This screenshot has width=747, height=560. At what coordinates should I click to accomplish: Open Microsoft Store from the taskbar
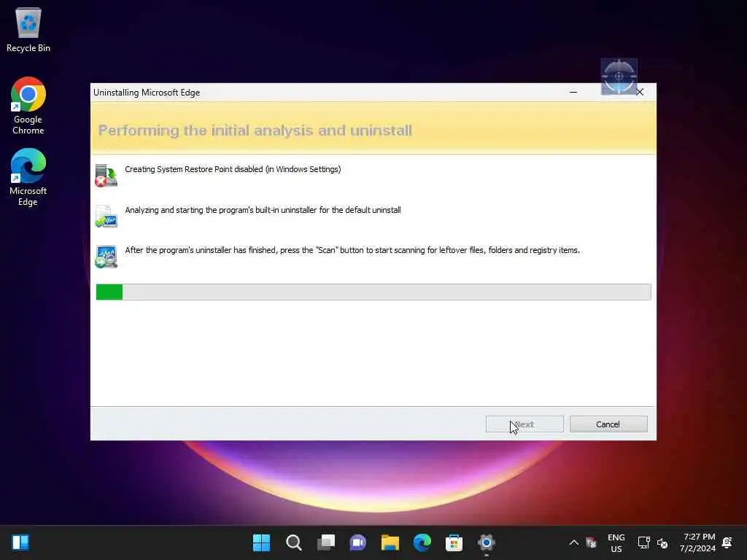point(454,542)
